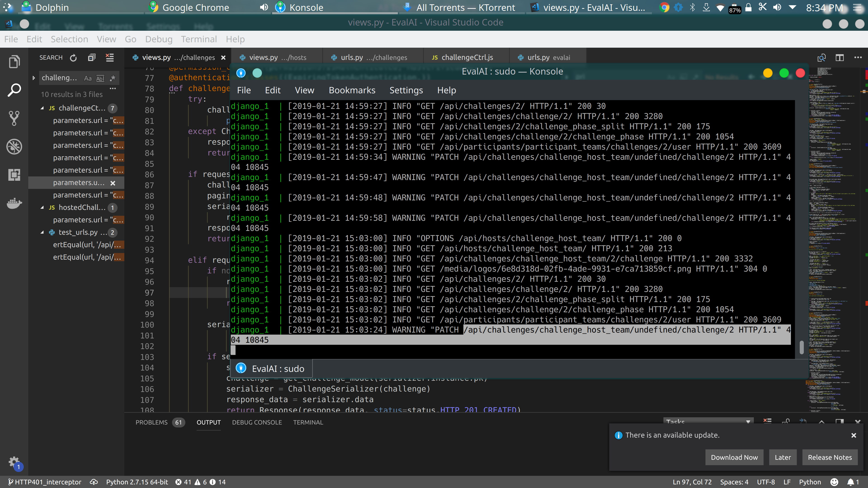Open the DEBUG CONSOLE panel tab
868x488 pixels.
pyautogui.click(x=257, y=422)
